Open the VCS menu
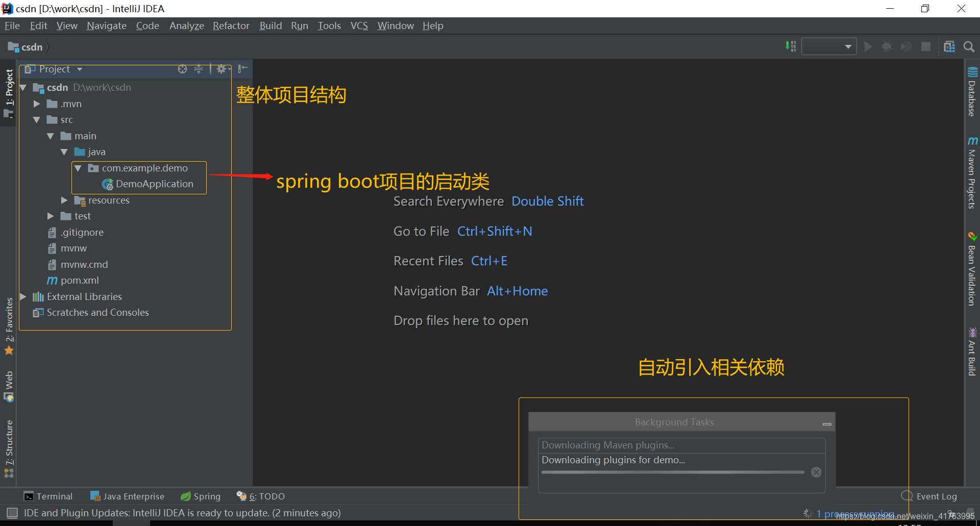The image size is (980, 526). click(359, 26)
